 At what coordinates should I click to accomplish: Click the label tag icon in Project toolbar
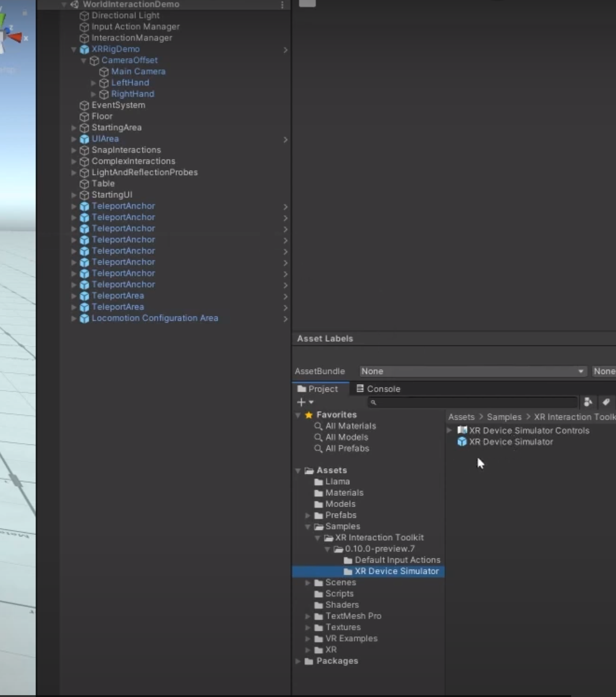pos(606,402)
